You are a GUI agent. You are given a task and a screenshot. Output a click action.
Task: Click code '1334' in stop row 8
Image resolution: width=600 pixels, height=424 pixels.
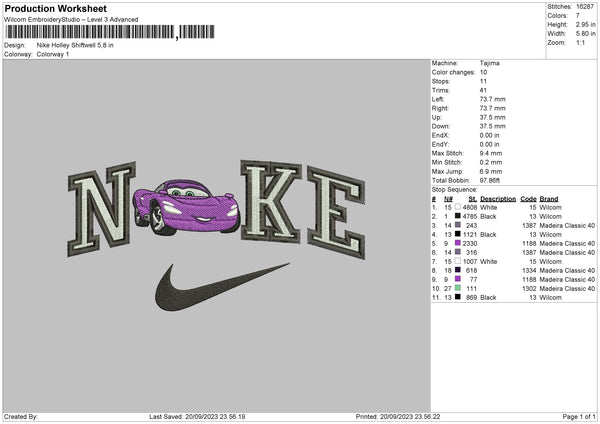click(x=529, y=271)
